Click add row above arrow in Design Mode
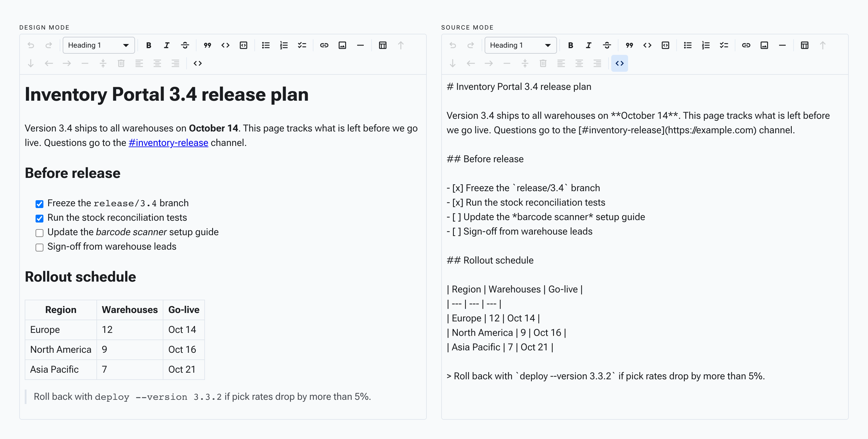 coord(401,45)
